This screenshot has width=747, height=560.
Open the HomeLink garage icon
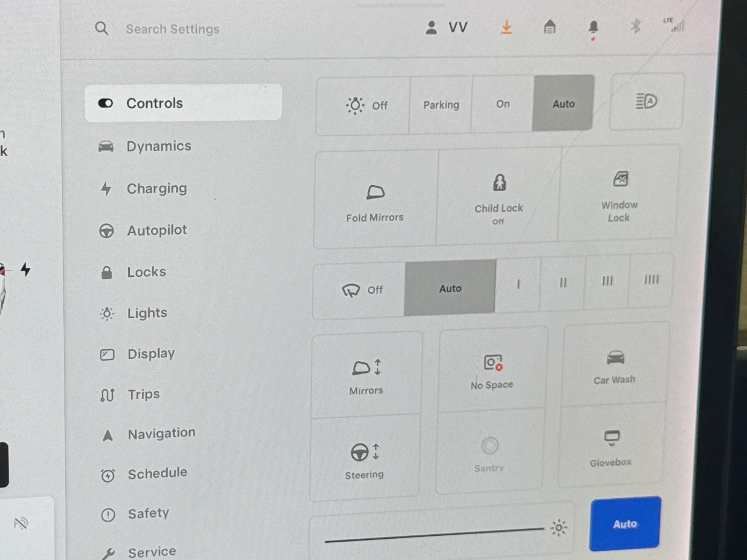(550, 27)
